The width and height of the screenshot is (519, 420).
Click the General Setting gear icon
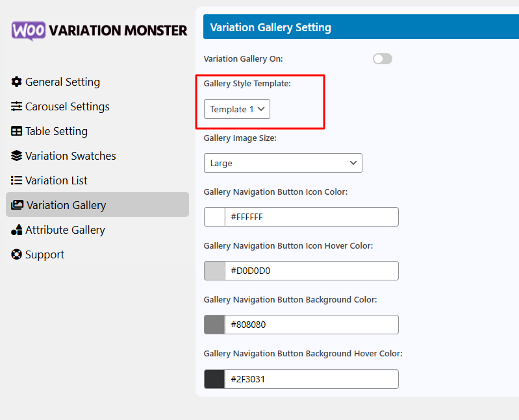[x=16, y=82]
